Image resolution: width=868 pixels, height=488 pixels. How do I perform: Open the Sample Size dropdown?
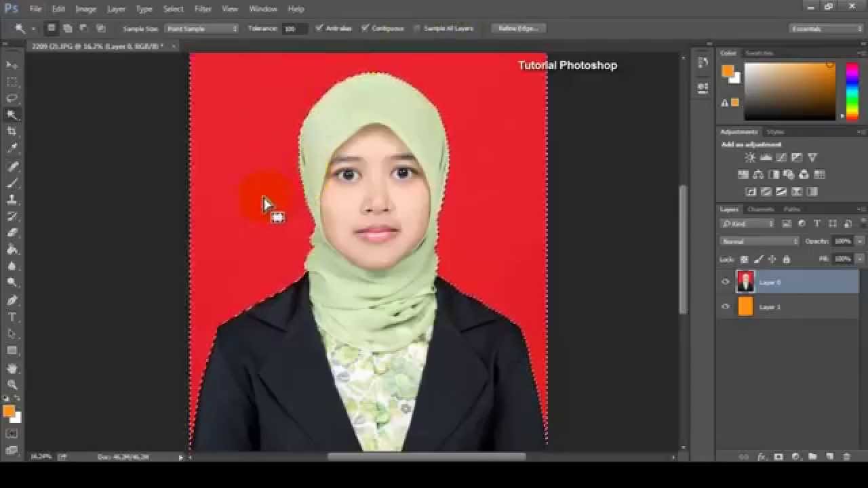pos(201,28)
